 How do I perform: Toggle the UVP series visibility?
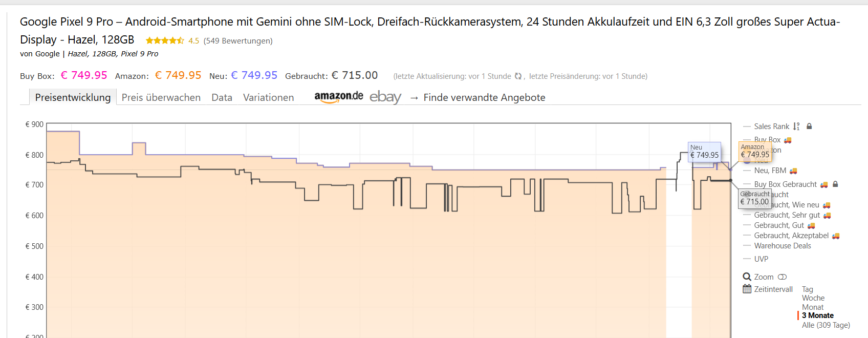coord(761,259)
